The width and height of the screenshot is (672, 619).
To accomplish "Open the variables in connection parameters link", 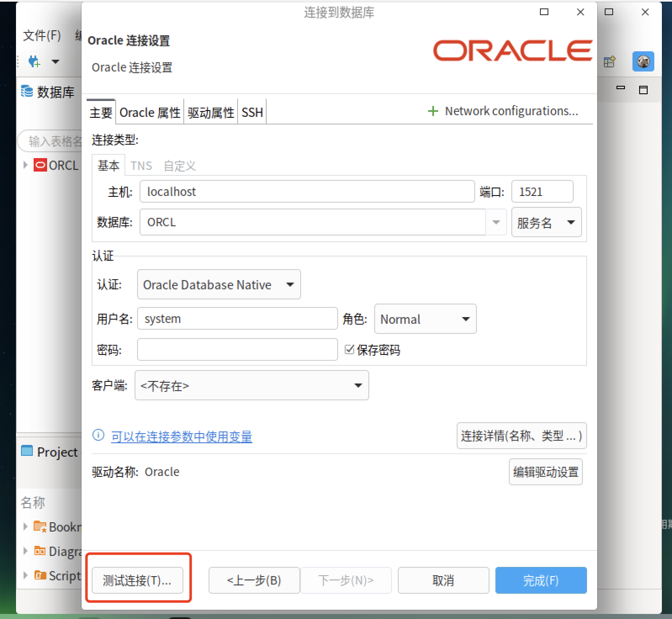I will (x=181, y=436).
